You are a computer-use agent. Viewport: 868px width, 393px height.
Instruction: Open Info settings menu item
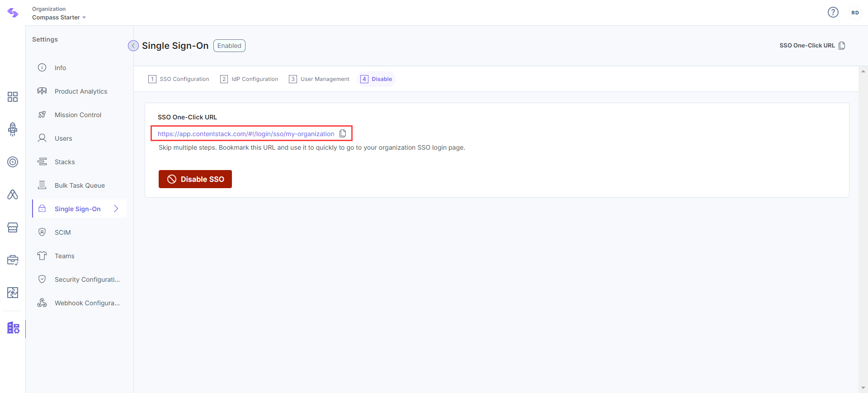pyautogui.click(x=80, y=67)
